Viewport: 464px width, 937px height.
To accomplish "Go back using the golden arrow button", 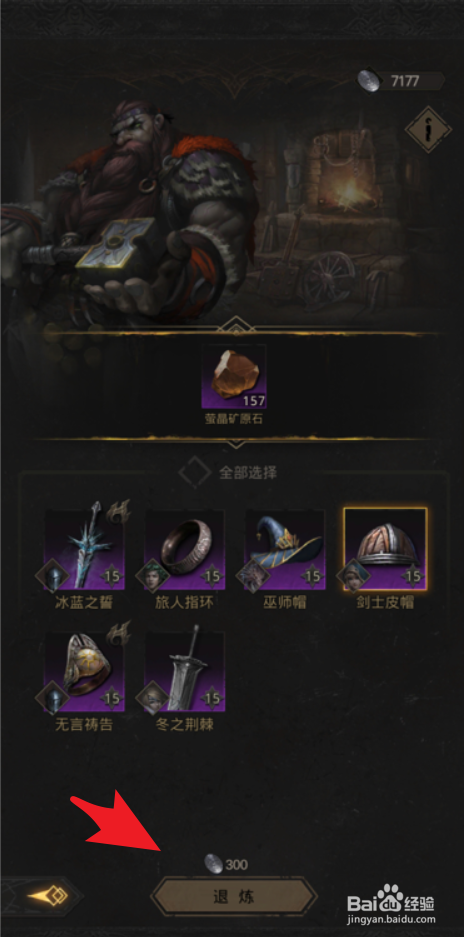I will click(x=47, y=896).
